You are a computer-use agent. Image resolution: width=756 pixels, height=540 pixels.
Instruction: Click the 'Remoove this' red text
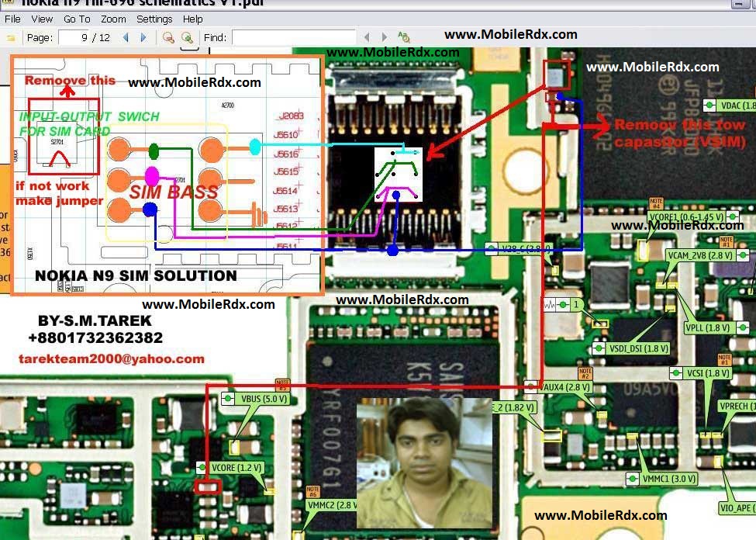click(70, 80)
